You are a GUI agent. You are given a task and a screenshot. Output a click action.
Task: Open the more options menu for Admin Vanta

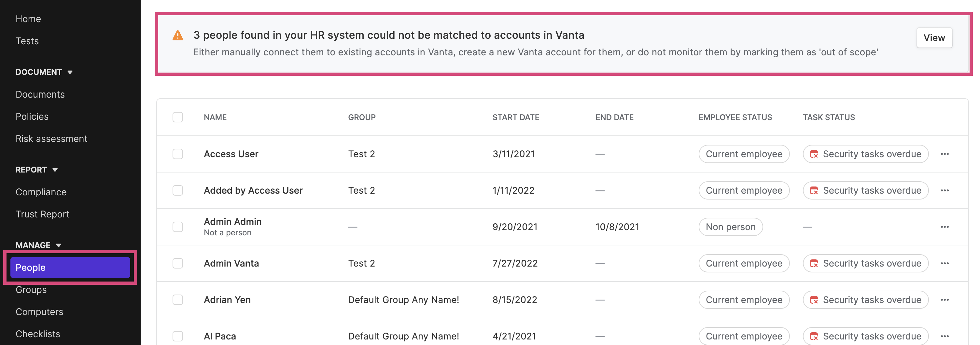[944, 264]
